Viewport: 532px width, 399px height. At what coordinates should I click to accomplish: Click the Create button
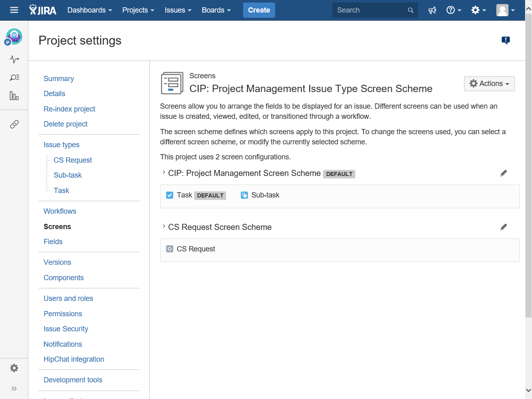(x=259, y=10)
